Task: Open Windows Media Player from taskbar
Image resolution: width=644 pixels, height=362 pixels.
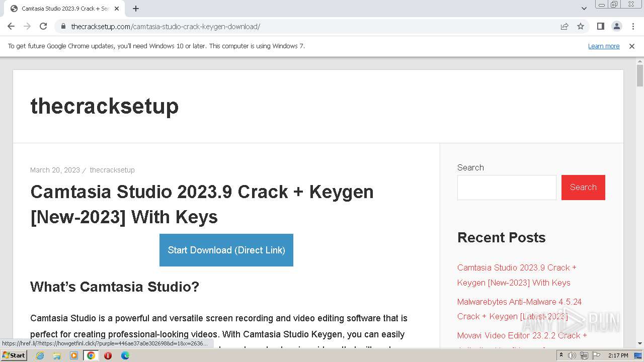Action: click(74, 355)
